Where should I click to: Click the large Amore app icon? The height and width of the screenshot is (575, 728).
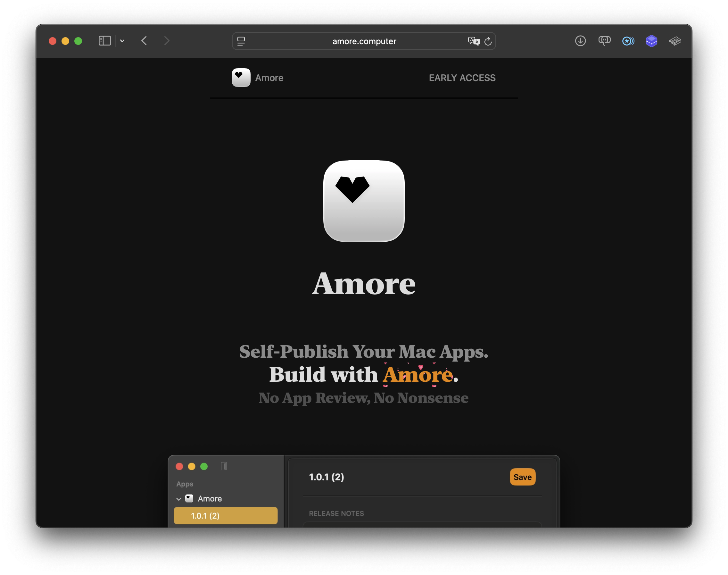pos(363,201)
